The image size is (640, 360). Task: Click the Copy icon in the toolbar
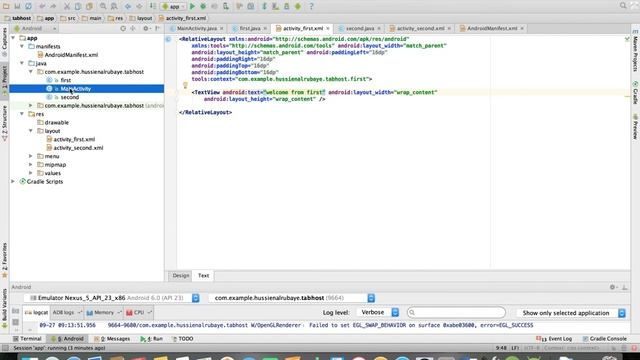(x=78, y=6)
